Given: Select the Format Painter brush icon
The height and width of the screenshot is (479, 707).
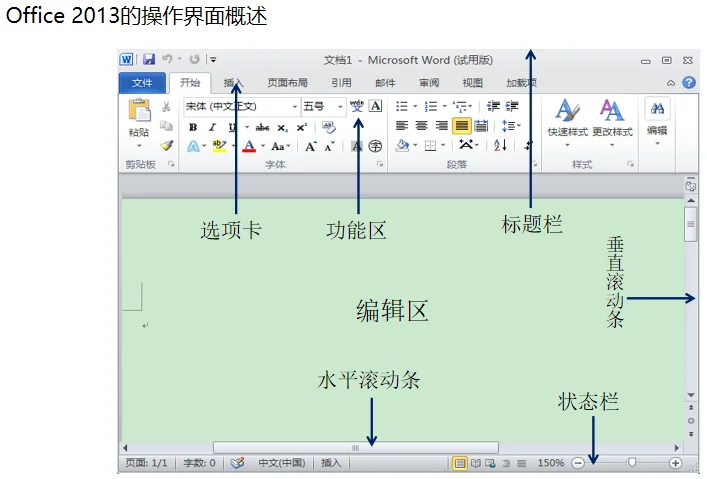Looking at the screenshot, I should tap(167, 145).
